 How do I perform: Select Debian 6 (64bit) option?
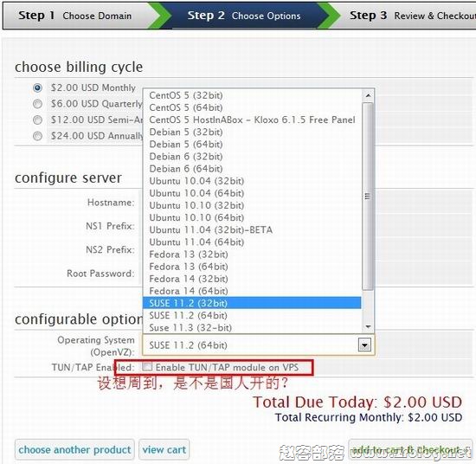(252, 169)
